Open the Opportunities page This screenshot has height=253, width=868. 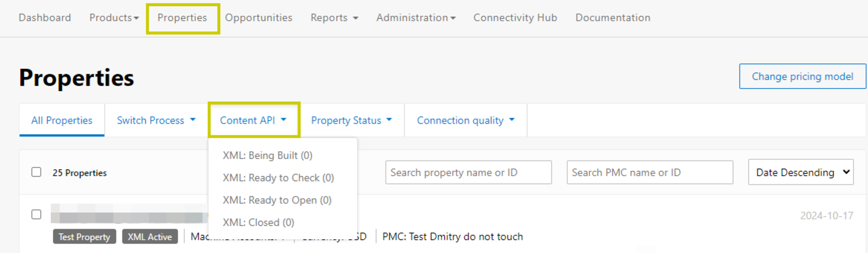[x=258, y=18]
